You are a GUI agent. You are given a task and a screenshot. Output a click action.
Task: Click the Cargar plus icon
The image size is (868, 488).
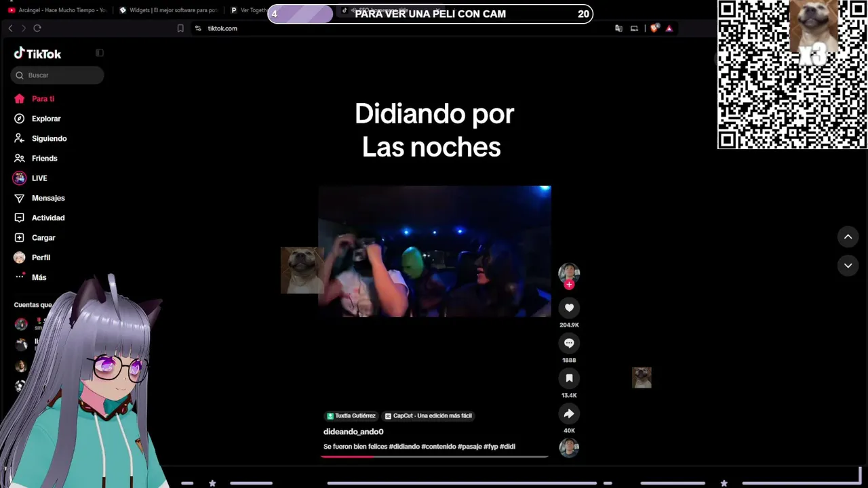tap(19, 238)
